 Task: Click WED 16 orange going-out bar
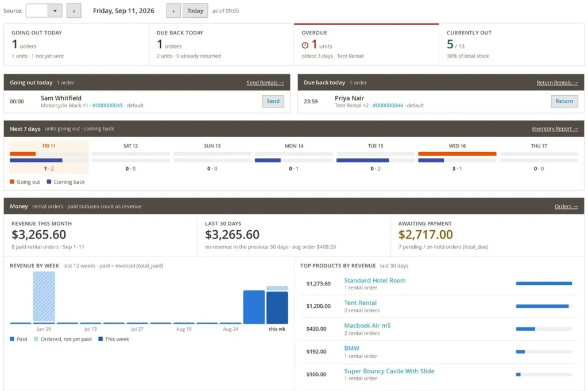pyautogui.click(x=457, y=154)
